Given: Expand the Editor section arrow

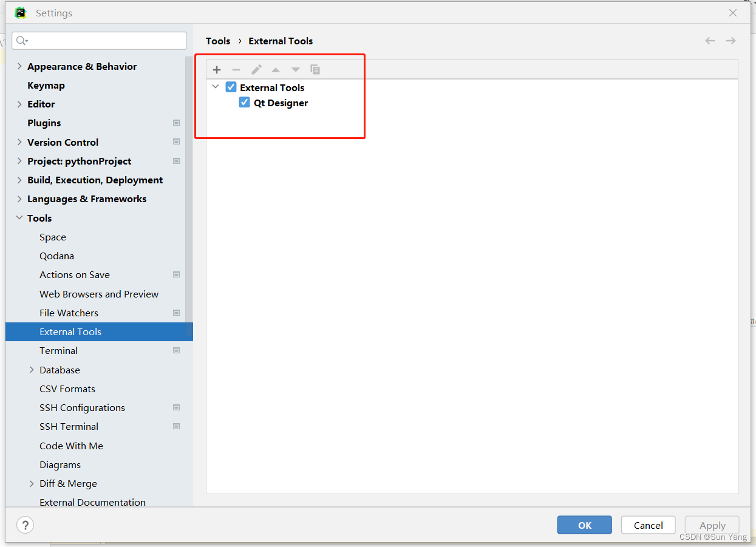Looking at the screenshot, I should (19, 104).
